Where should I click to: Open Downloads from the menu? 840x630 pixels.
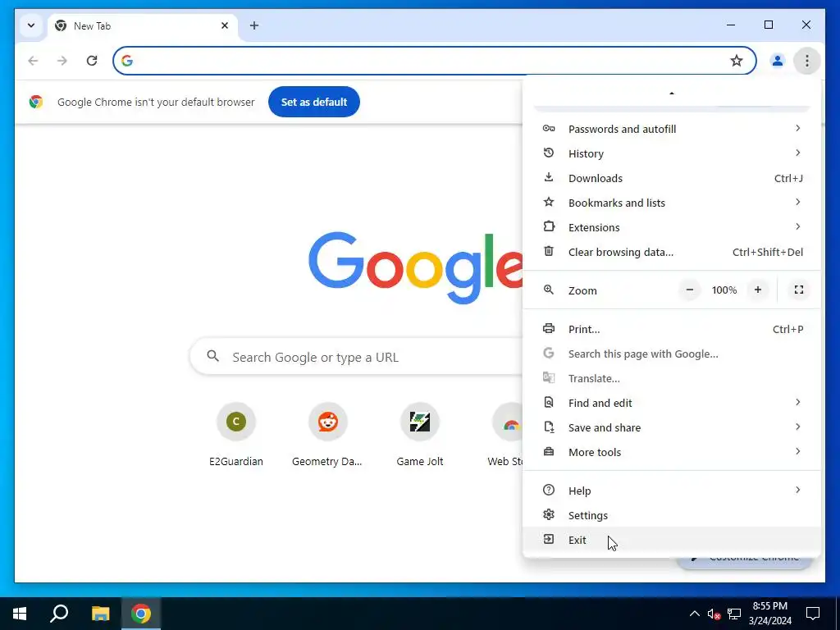pos(672,178)
